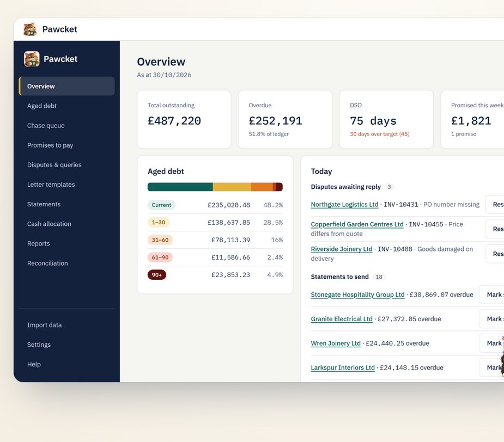
Task: Click the Current aging badge
Action: pyautogui.click(x=161, y=205)
